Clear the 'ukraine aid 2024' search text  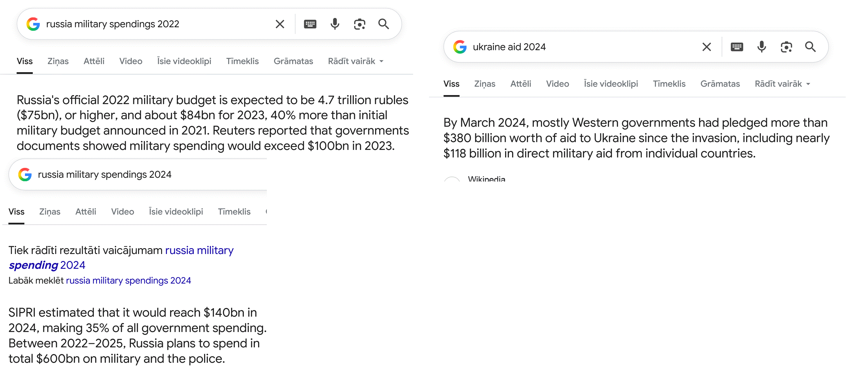706,47
